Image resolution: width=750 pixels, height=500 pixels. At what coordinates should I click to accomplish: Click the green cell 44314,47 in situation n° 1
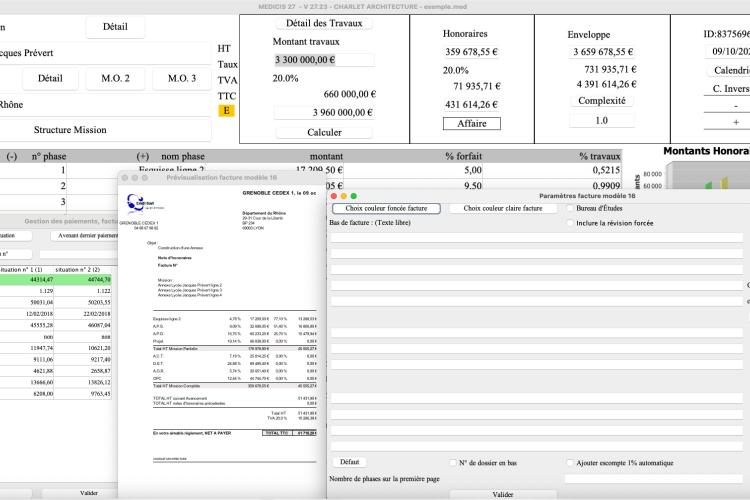(27, 279)
